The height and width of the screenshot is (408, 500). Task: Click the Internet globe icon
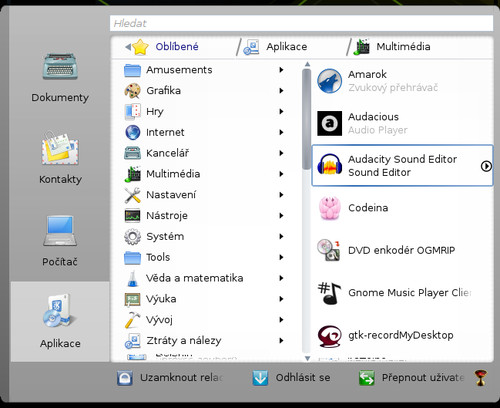point(132,132)
